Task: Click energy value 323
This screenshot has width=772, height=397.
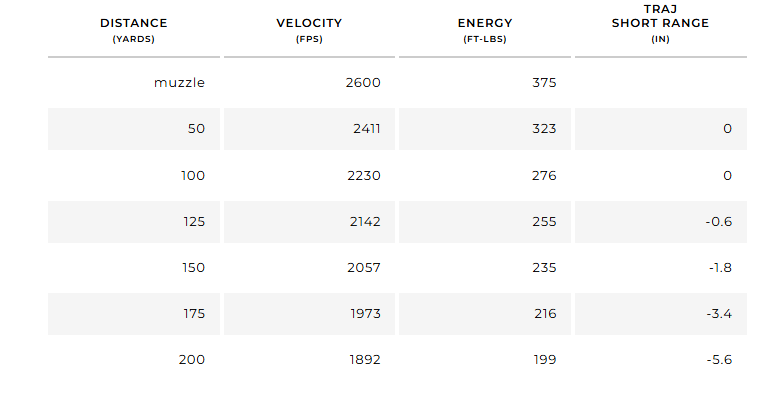Action: click(544, 129)
